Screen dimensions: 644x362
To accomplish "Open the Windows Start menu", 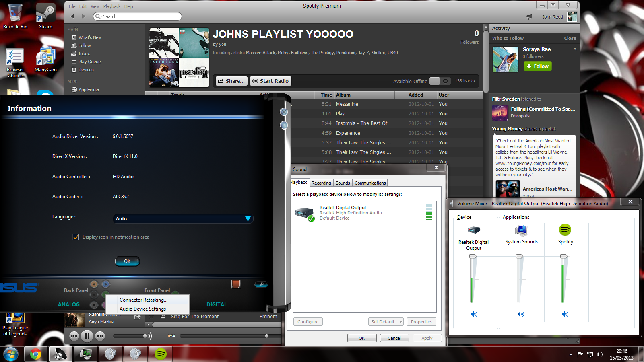I will click(11, 354).
